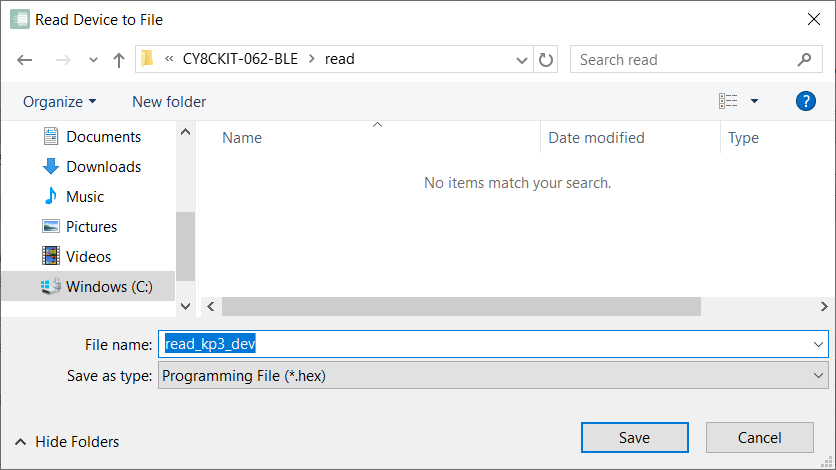Click the Up one level arrow

(x=119, y=60)
